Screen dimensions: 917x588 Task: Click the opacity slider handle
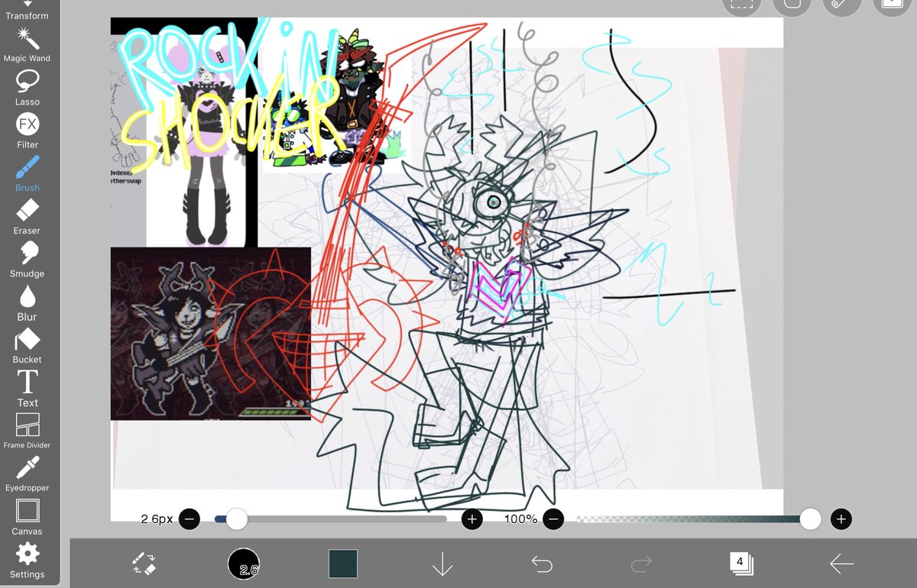(x=810, y=519)
